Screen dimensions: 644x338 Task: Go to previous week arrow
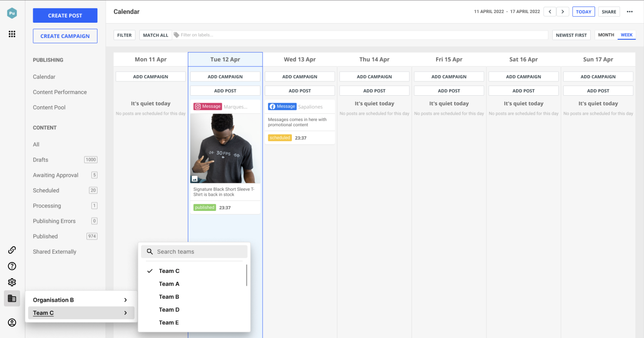tap(550, 12)
